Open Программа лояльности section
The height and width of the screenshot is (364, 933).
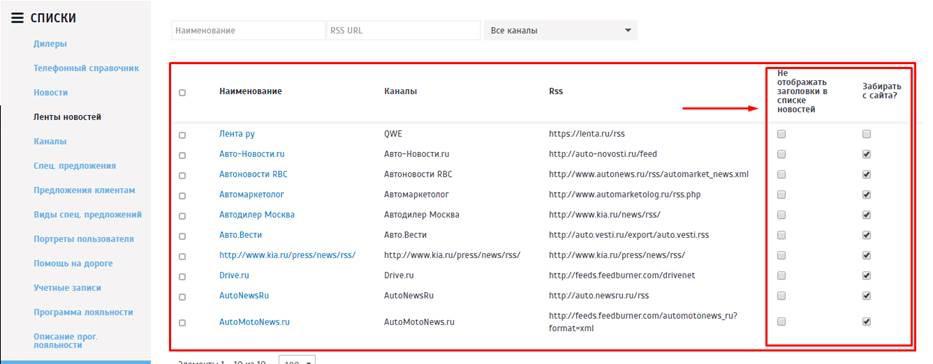click(83, 312)
